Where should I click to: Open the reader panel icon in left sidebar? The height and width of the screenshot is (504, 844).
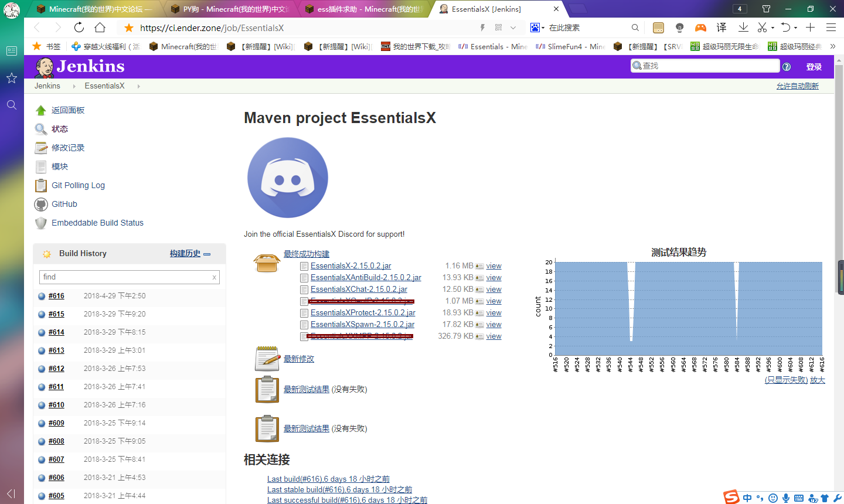pos(12,51)
